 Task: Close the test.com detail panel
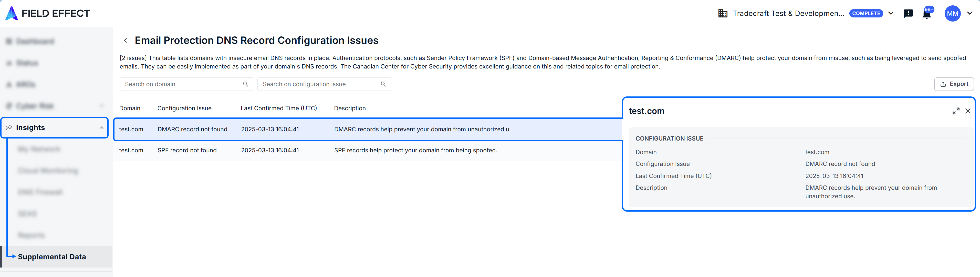[x=968, y=111]
